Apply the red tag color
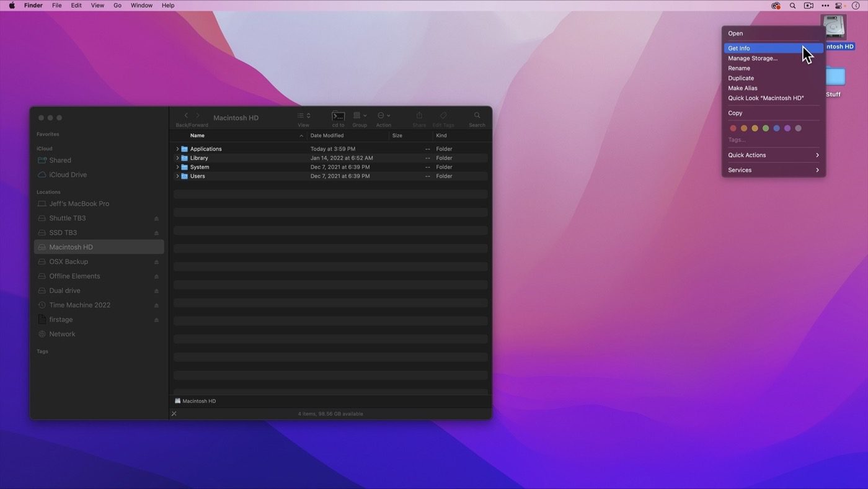This screenshot has width=868, height=489. point(733,128)
